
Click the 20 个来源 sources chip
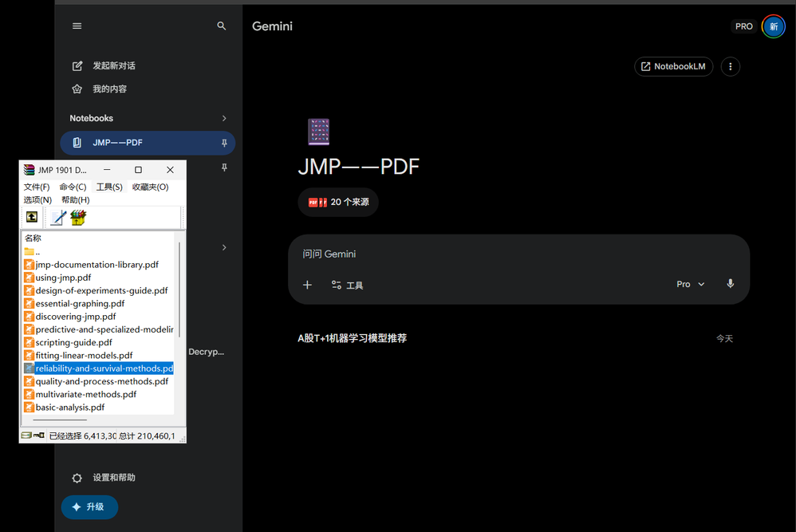[338, 202]
